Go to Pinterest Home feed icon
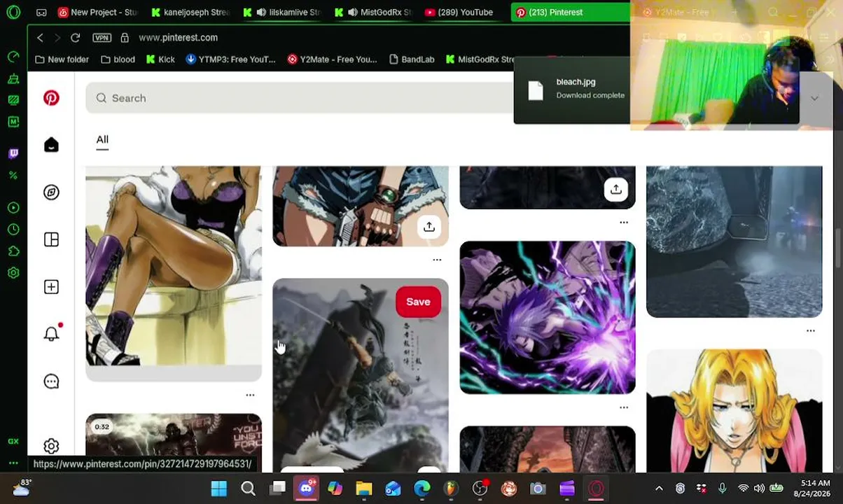The height and width of the screenshot is (504, 843). [51, 145]
